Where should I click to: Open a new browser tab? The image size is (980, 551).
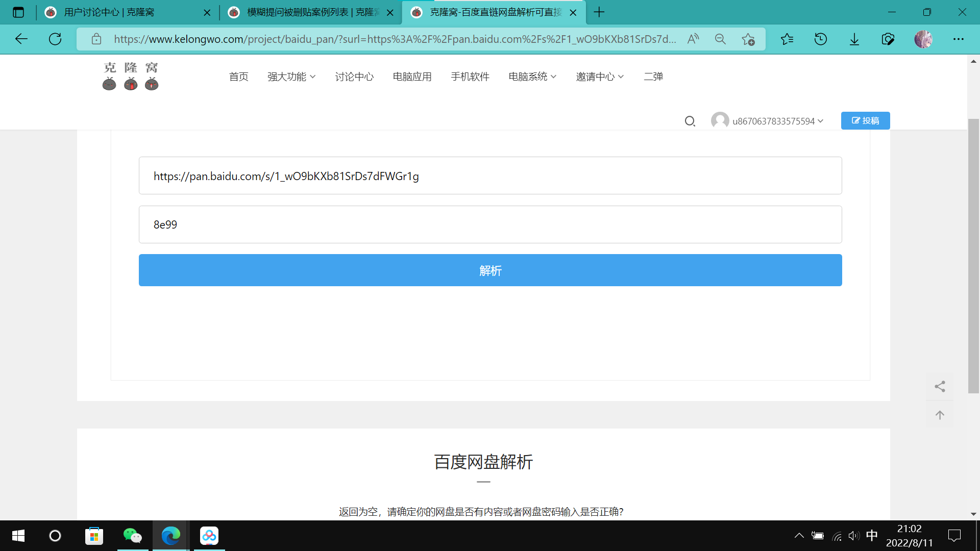(x=599, y=12)
